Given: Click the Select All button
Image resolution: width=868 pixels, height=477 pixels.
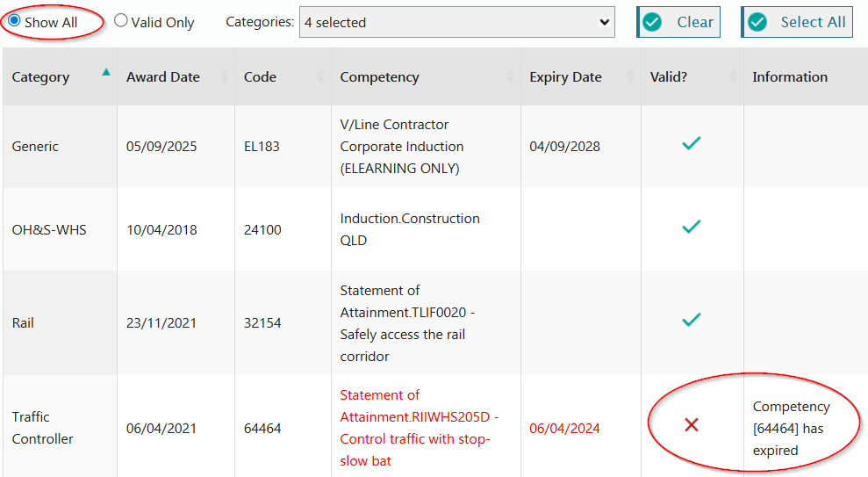Looking at the screenshot, I should coord(798,22).
